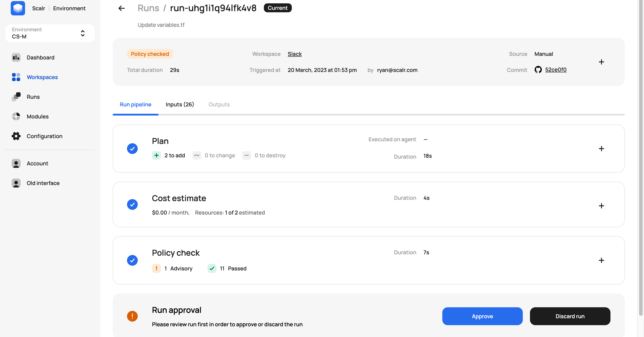Click the Old interface icon
This screenshot has width=644, height=337.
click(16, 183)
